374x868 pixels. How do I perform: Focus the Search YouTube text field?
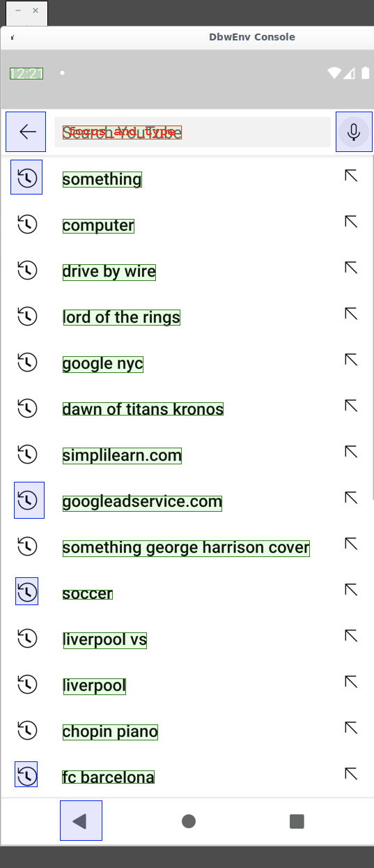click(x=192, y=132)
